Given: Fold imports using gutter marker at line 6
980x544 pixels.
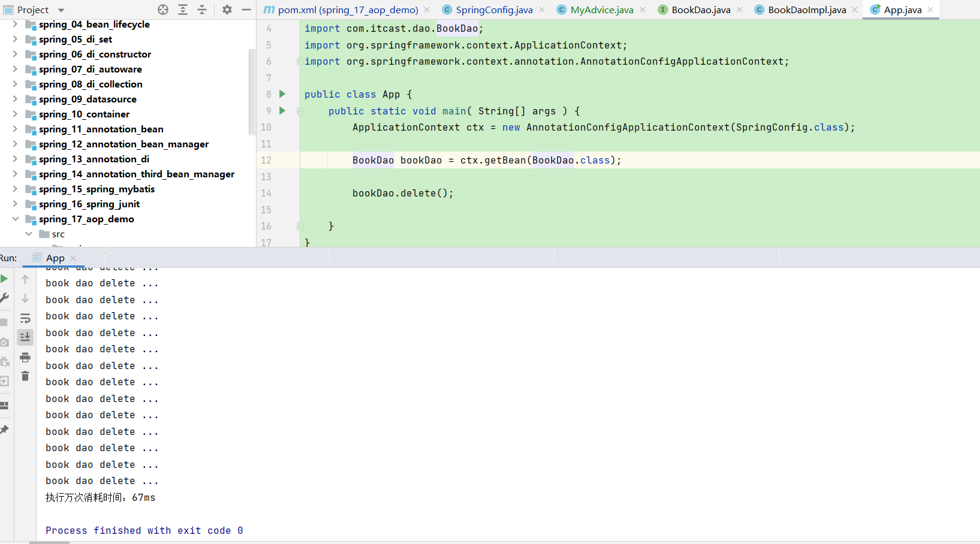Looking at the screenshot, I should click(300, 61).
